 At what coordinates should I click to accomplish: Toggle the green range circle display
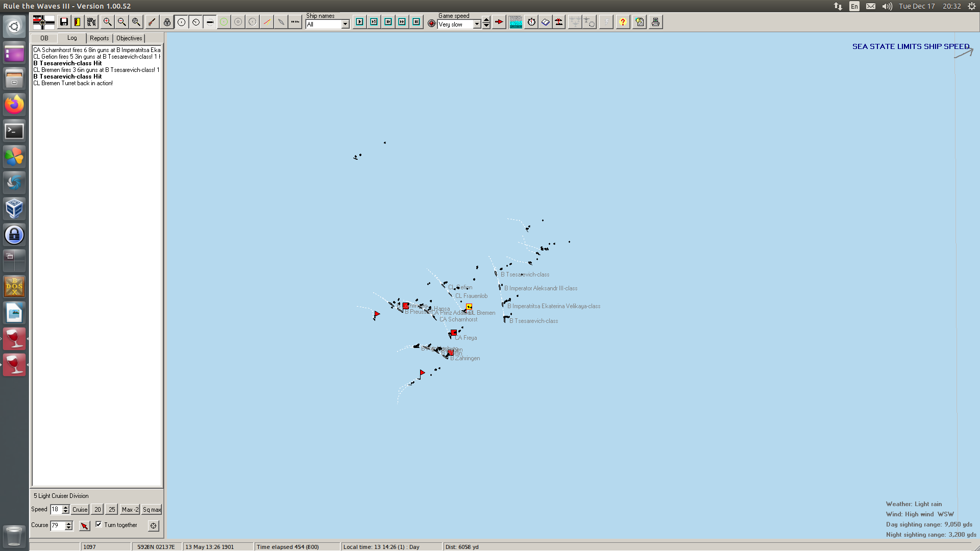click(224, 22)
